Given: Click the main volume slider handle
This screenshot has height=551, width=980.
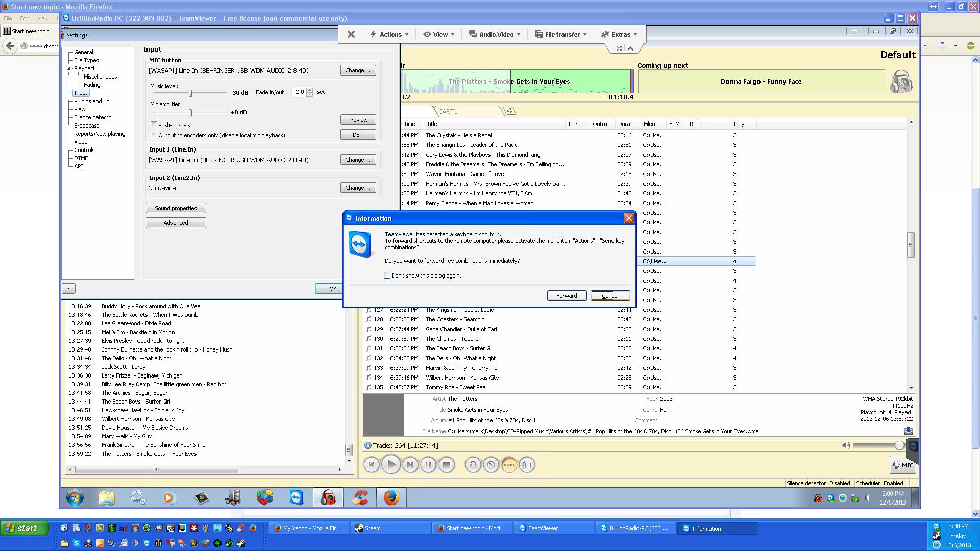Looking at the screenshot, I should tap(899, 445).
